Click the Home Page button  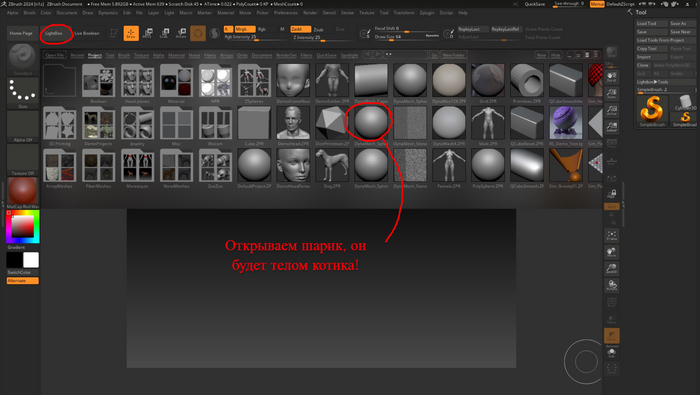point(21,33)
